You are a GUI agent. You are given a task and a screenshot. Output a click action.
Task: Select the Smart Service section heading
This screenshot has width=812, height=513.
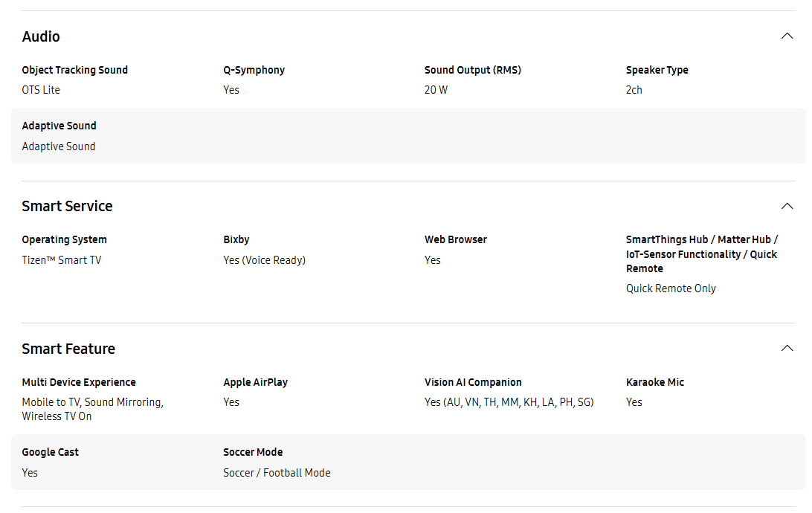(68, 206)
